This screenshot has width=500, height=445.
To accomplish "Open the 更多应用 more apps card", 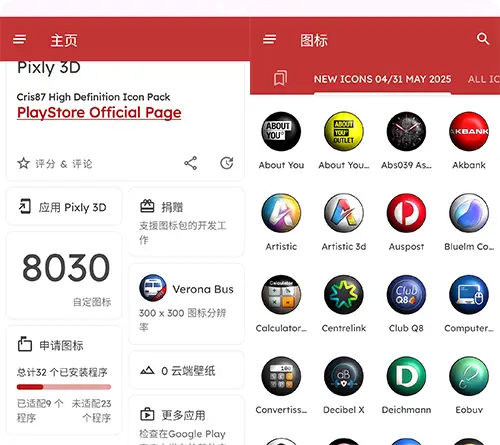I will click(x=186, y=421).
